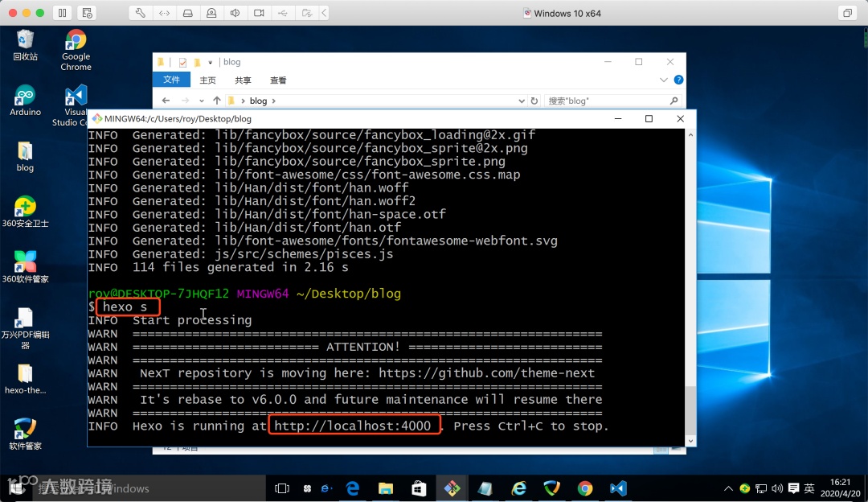Select the 软件管家 desktop icon
Viewport: 868px width, 502px height.
pyautogui.click(x=25, y=434)
